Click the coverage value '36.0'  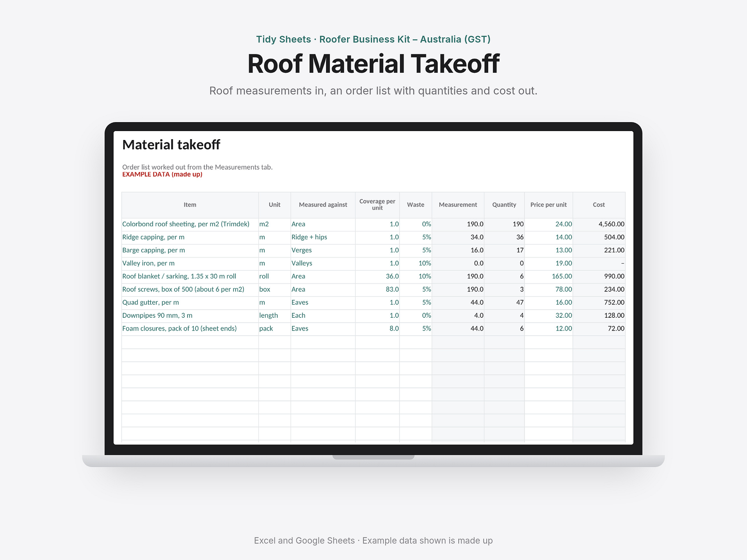tap(377, 276)
